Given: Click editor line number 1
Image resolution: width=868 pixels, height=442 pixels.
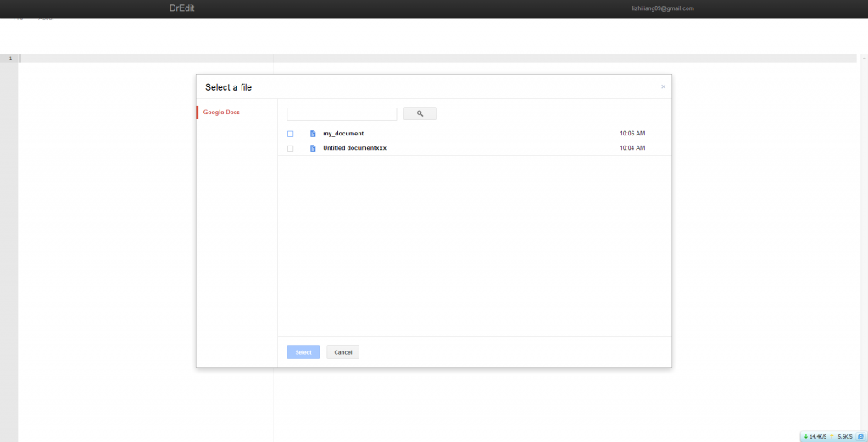Looking at the screenshot, I should click(x=10, y=58).
